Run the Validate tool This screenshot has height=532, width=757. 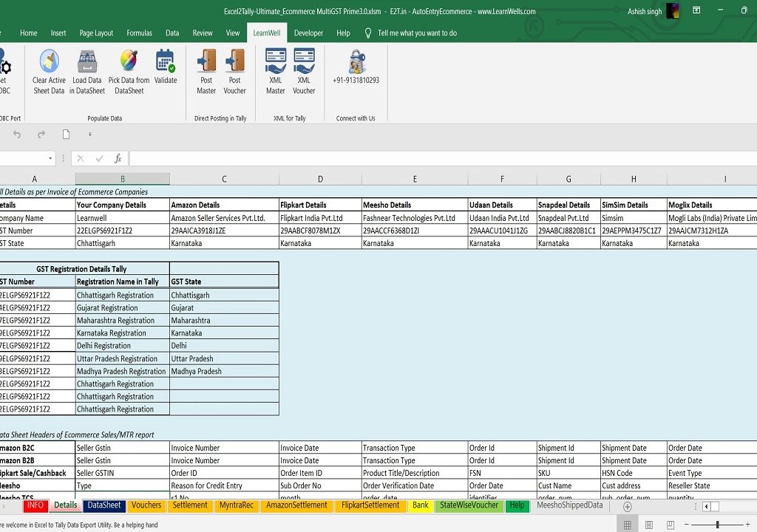click(x=166, y=62)
